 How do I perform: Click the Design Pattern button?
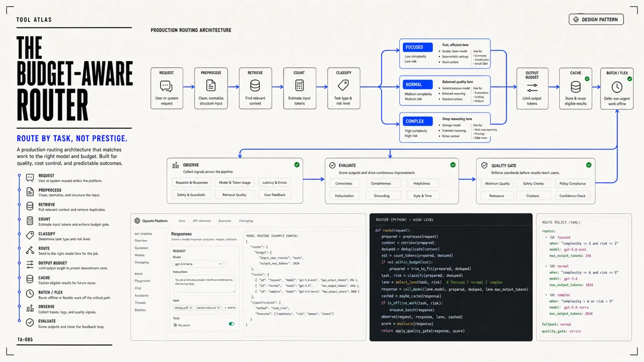[596, 20]
